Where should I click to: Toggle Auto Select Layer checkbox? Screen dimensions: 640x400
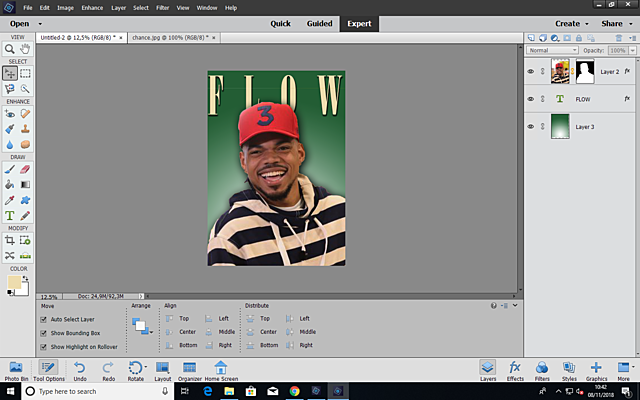43,320
